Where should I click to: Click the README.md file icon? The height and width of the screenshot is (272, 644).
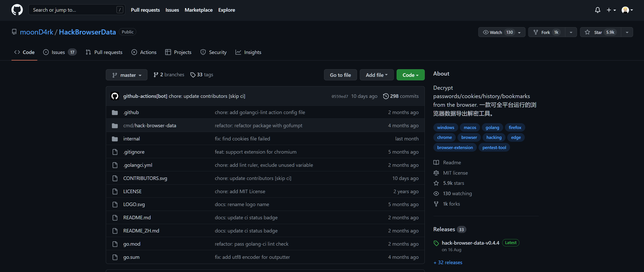click(115, 217)
